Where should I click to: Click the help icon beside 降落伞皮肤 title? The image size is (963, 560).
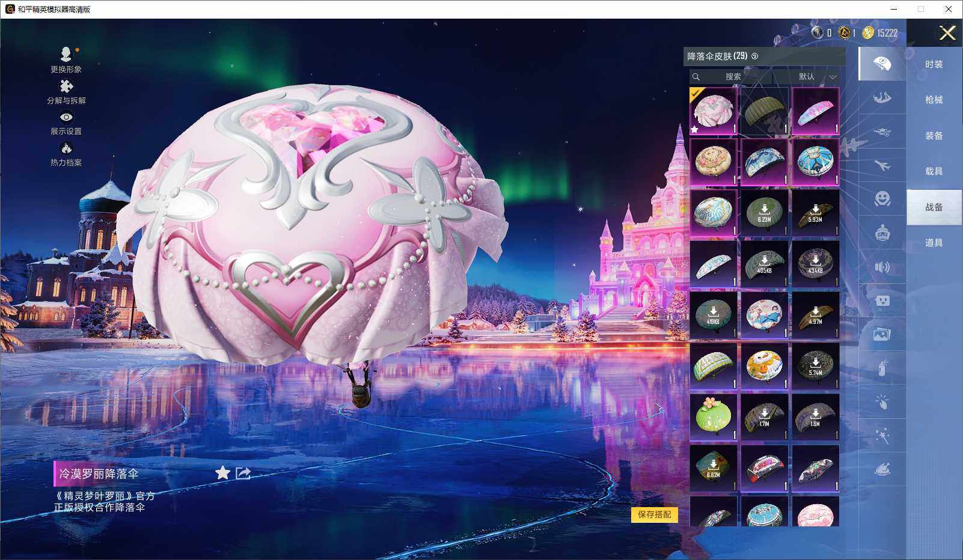pos(755,56)
